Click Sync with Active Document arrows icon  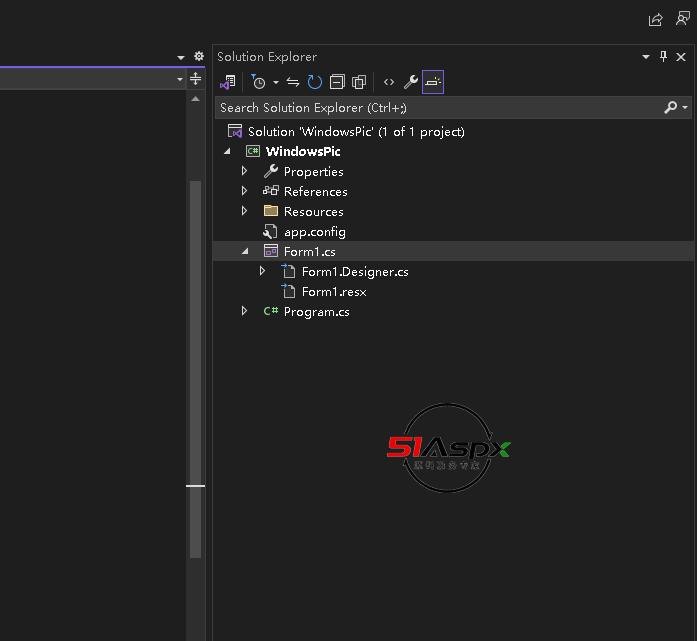click(293, 82)
